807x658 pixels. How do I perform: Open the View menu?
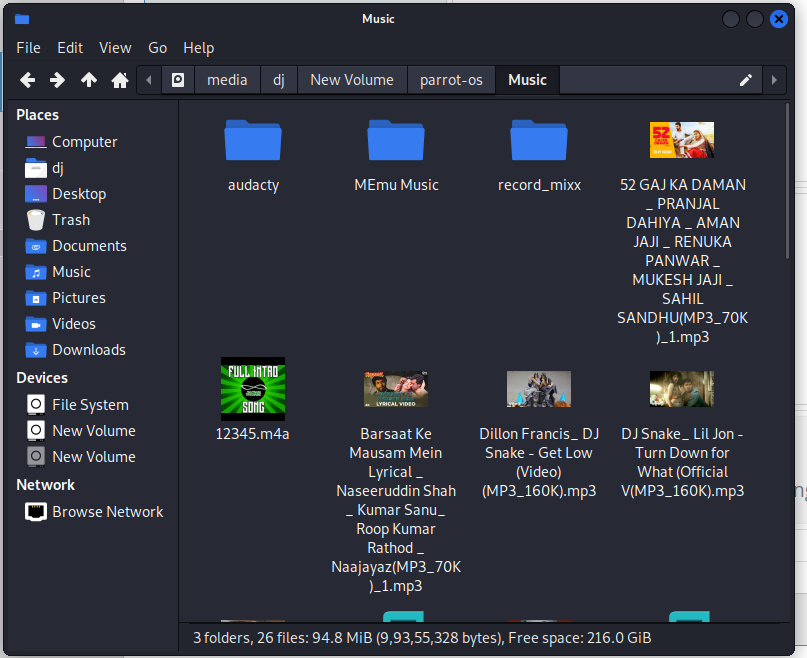tap(115, 48)
